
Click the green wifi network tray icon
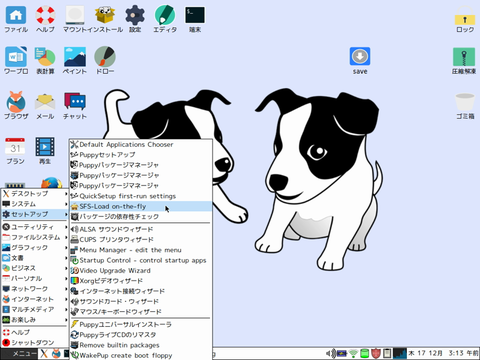[353, 353]
